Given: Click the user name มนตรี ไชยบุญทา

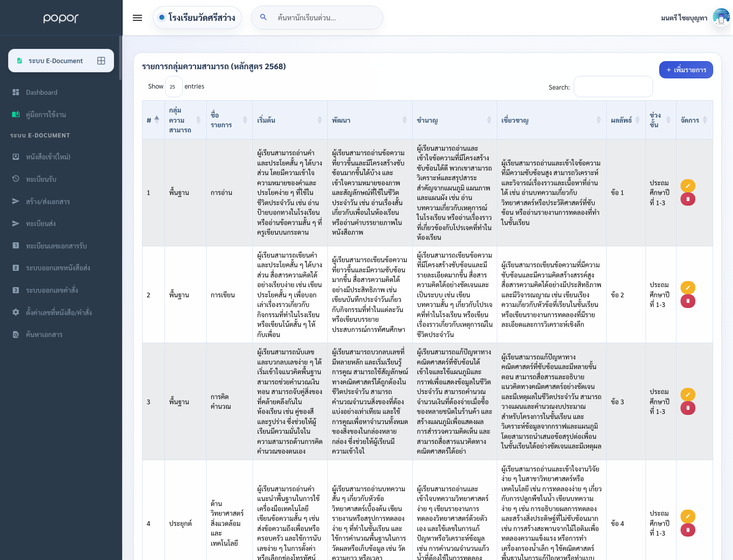Looking at the screenshot, I should point(684,18).
